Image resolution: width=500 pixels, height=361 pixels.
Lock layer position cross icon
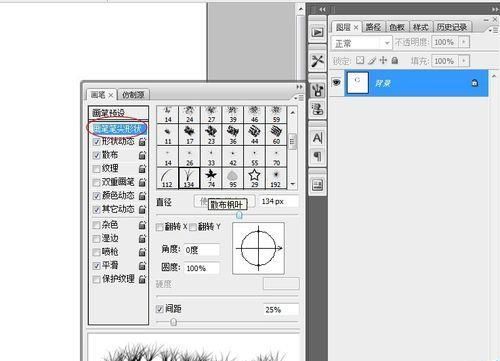tap(383, 60)
